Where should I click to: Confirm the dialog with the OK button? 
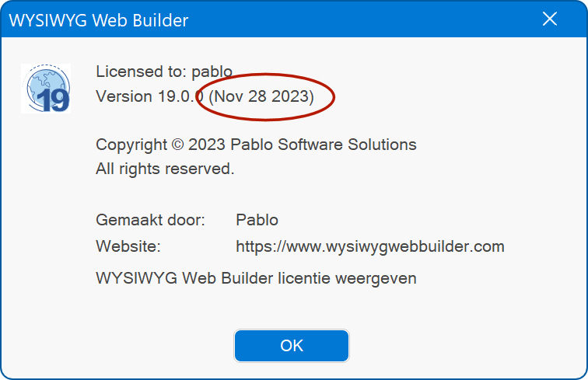[x=292, y=346]
